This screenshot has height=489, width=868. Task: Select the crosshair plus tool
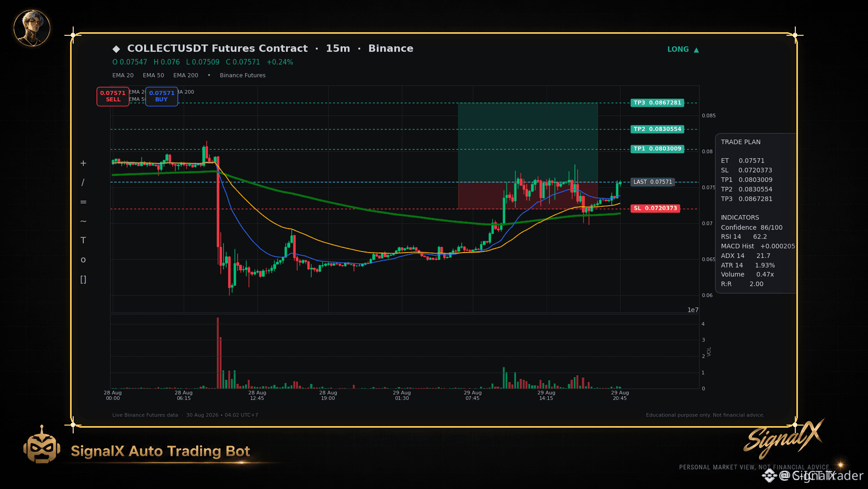[83, 163]
